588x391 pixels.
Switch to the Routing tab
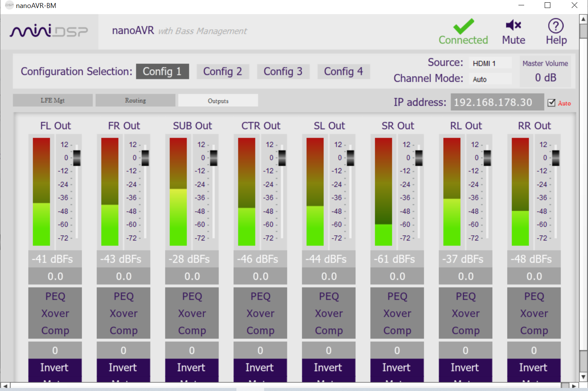click(135, 100)
